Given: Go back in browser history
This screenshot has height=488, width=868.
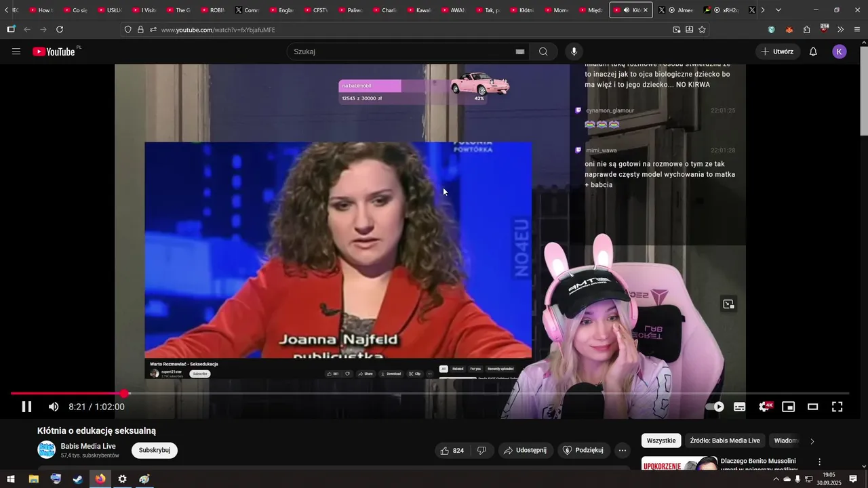Looking at the screenshot, I should pos(27,29).
